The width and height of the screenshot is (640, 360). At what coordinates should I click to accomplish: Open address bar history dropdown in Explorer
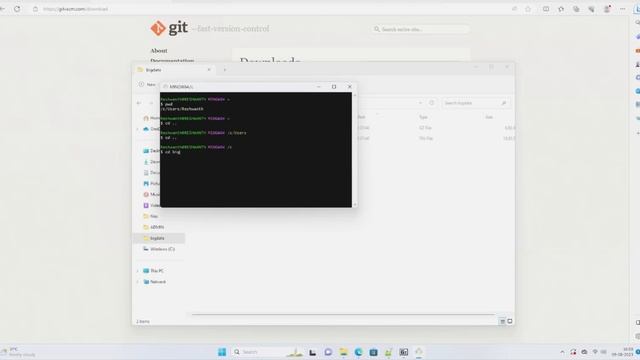click(420, 103)
